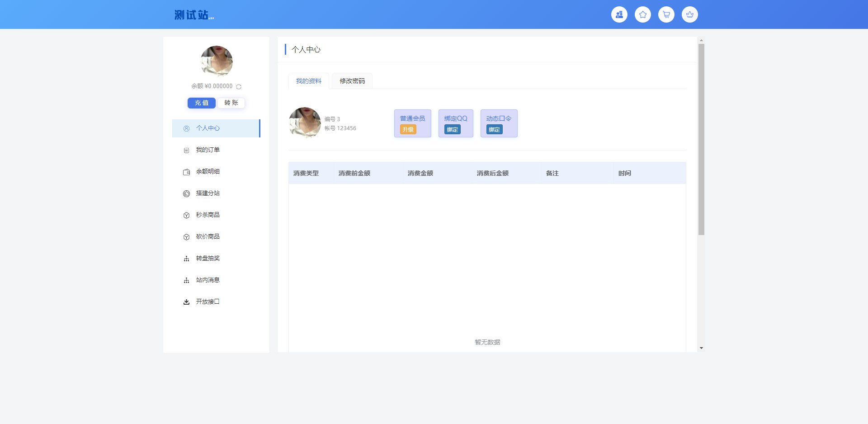
Task: Select the 个人中心 user icon in sidebar
Action: [x=186, y=128]
